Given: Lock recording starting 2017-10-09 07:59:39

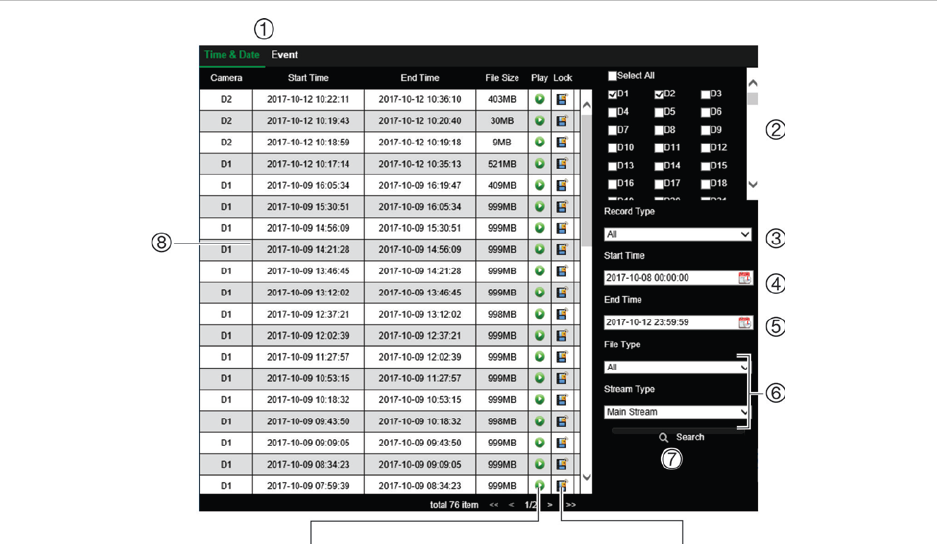Looking at the screenshot, I should 562,485.
